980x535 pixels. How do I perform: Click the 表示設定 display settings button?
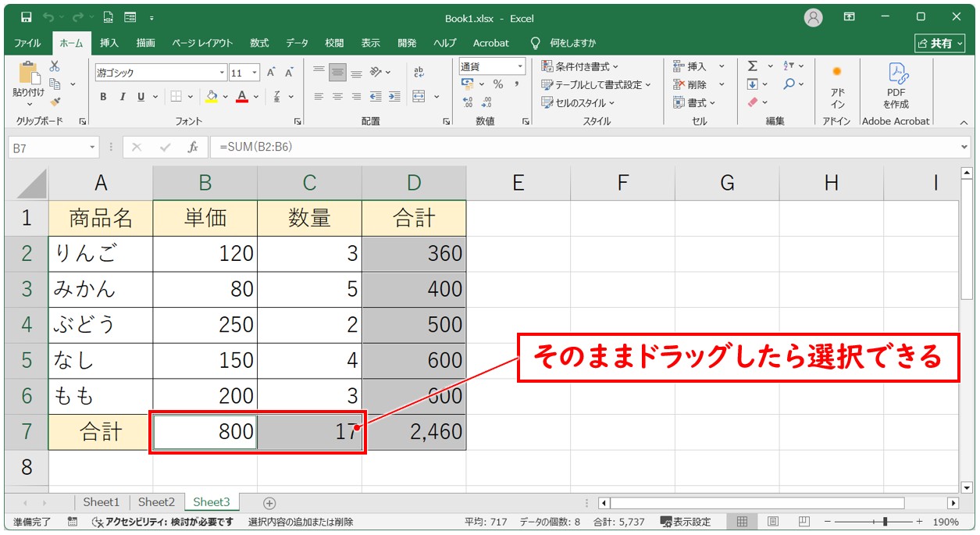tap(686, 522)
